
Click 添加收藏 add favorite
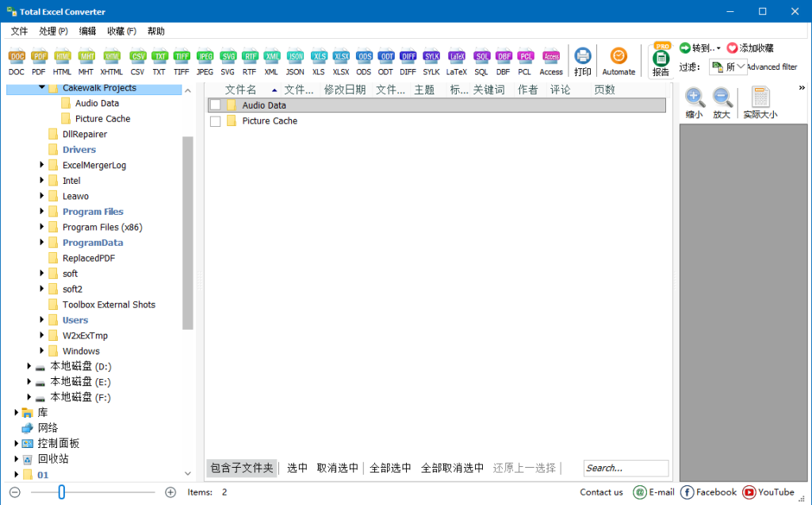[x=750, y=48]
